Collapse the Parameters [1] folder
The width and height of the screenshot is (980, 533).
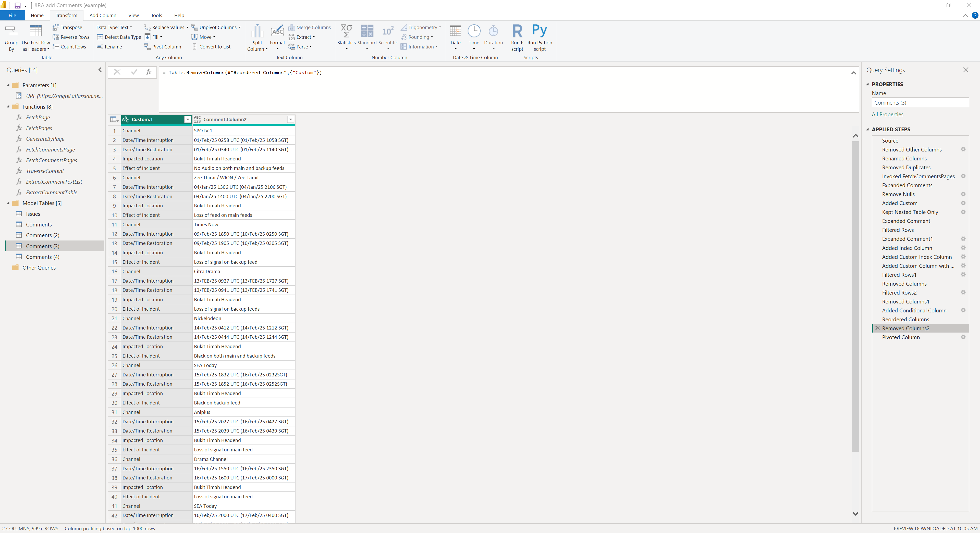(x=8, y=85)
